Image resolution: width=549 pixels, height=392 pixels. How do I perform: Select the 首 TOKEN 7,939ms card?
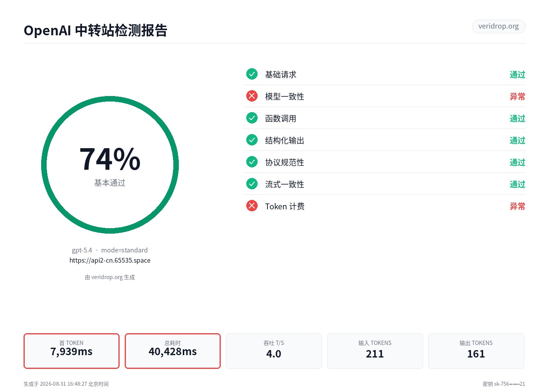[71, 351]
